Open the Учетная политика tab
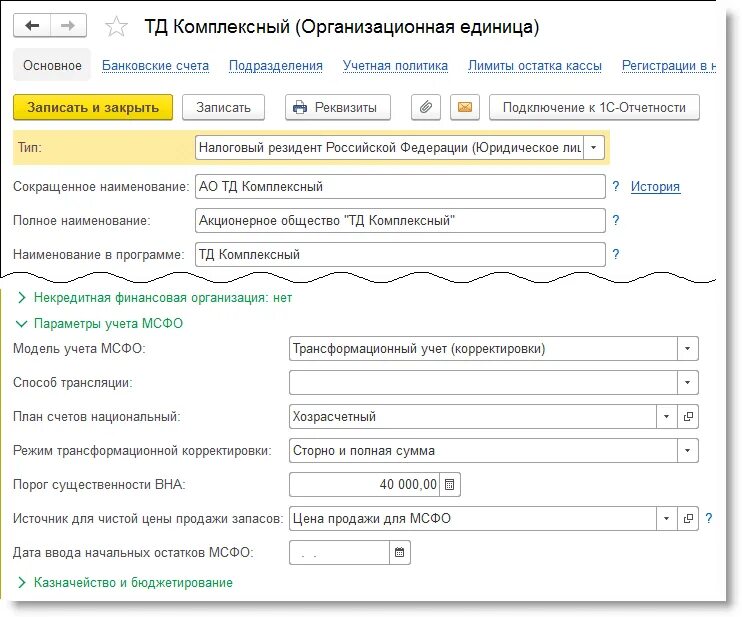This screenshot has height=617, width=742. click(395, 66)
